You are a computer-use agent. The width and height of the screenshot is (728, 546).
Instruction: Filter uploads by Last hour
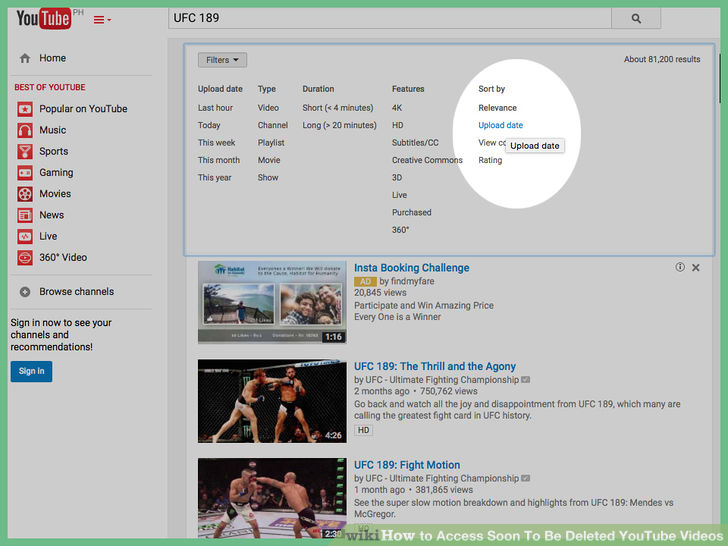coord(215,108)
